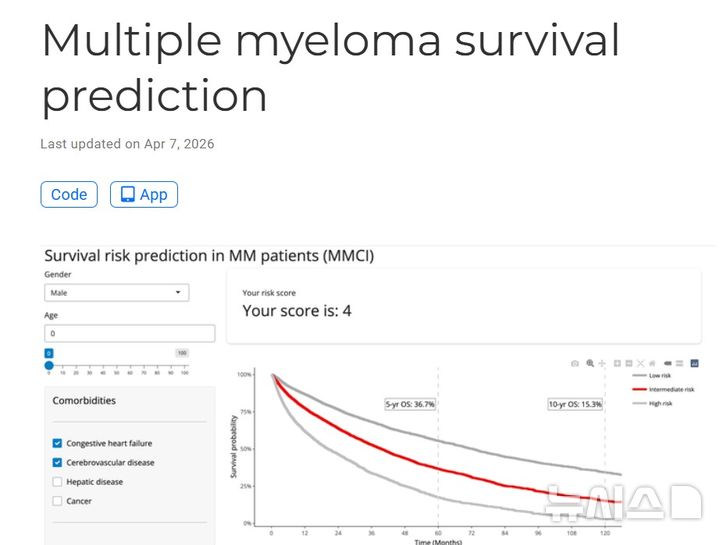720x545 pixels.
Task: Download the survival plot as PNG (camera icon)
Action: tap(575, 364)
